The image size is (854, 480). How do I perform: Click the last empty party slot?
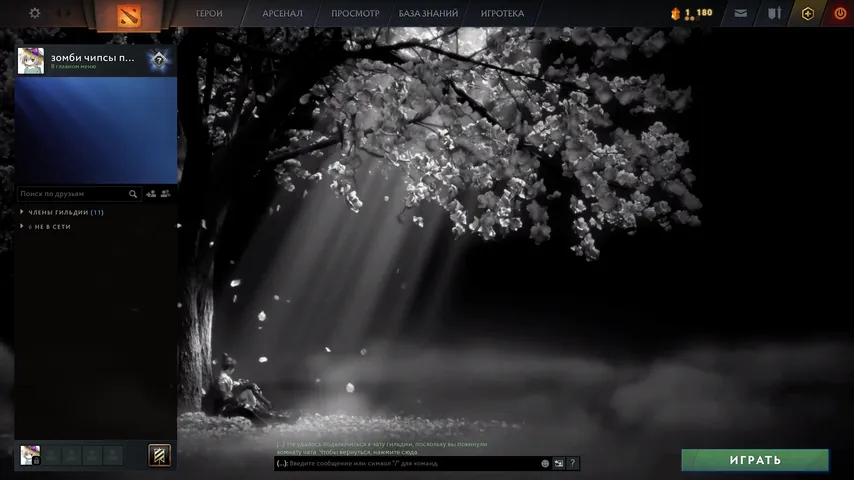(113, 455)
